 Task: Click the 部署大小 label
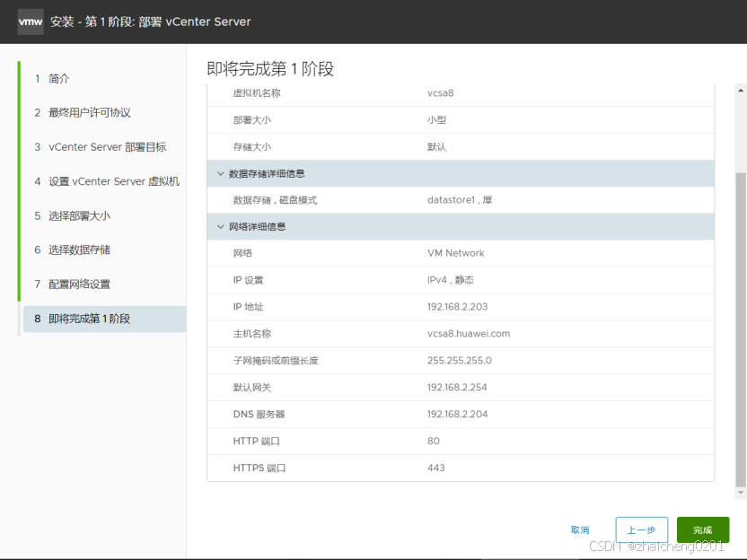click(252, 120)
